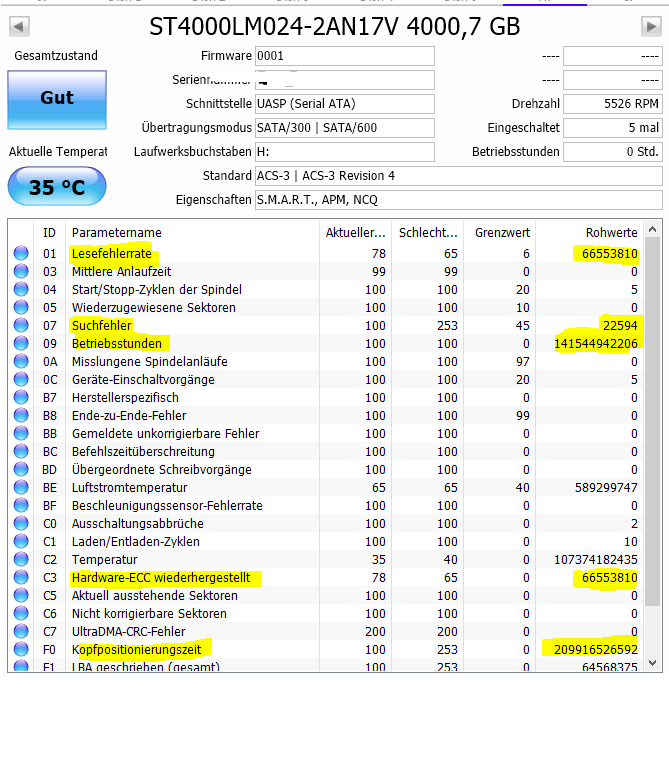
Task: Click status circle for Geräte-Einschaltvorgänge
Action: click(x=21, y=379)
